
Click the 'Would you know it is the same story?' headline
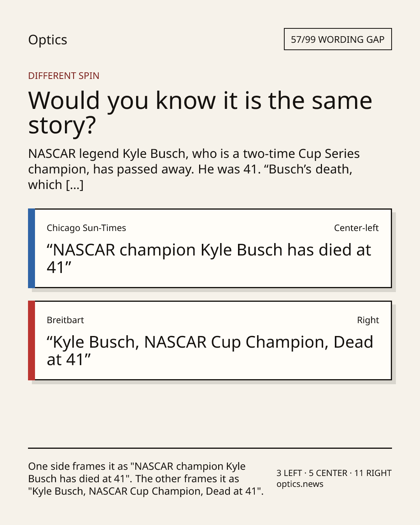coord(200,113)
